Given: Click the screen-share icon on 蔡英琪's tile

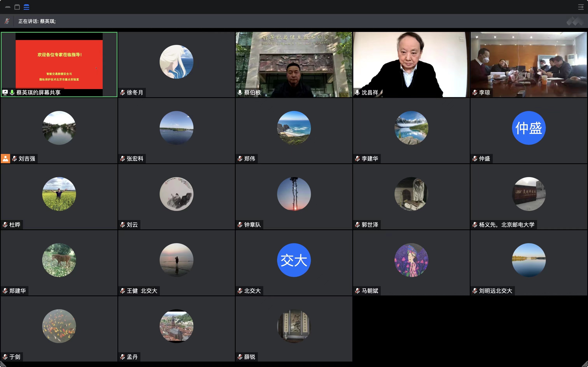Looking at the screenshot, I should tap(5, 93).
